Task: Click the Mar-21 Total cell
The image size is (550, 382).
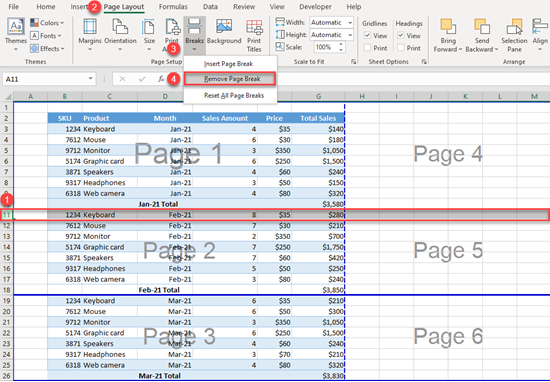Action: coord(160,376)
